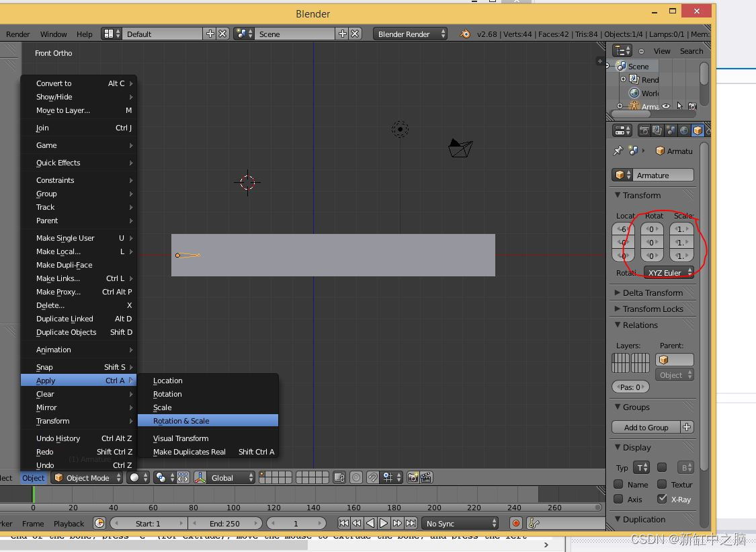The height and width of the screenshot is (552, 756).
Task: Toggle the 3D transform manipulator icon
Action: [200, 477]
